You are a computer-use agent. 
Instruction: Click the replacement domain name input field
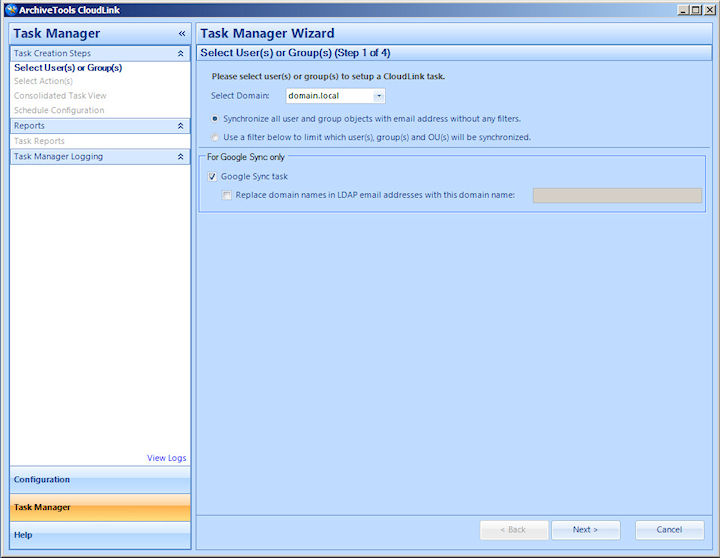[x=617, y=195]
